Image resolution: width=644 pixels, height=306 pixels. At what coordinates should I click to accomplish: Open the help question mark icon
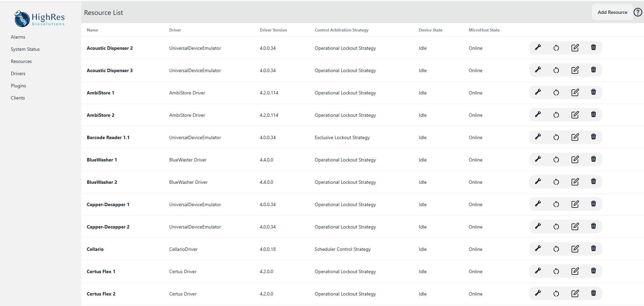click(x=638, y=12)
